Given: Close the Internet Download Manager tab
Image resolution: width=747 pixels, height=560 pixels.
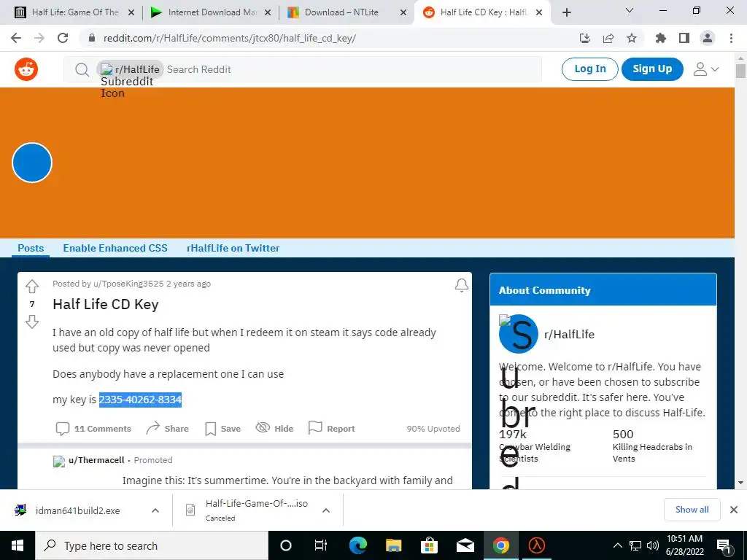Looking at the screenshot, I should (x=268, y=13).
